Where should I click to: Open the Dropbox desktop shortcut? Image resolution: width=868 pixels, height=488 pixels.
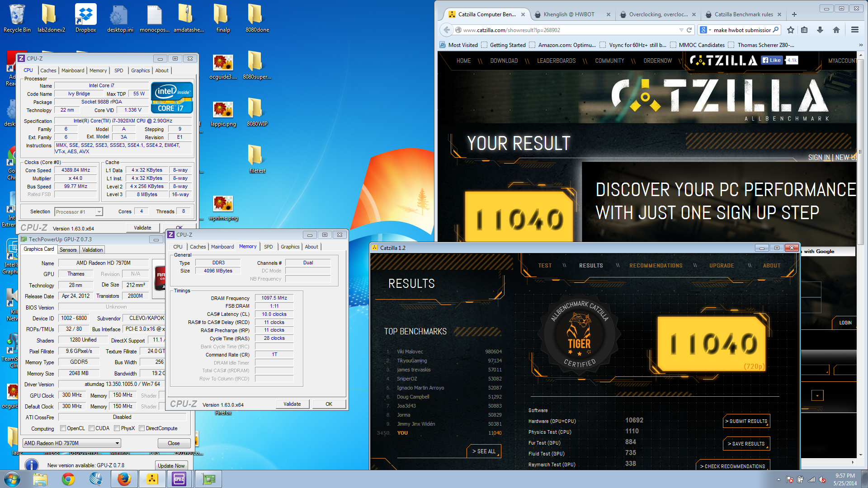tap(85, 18)
